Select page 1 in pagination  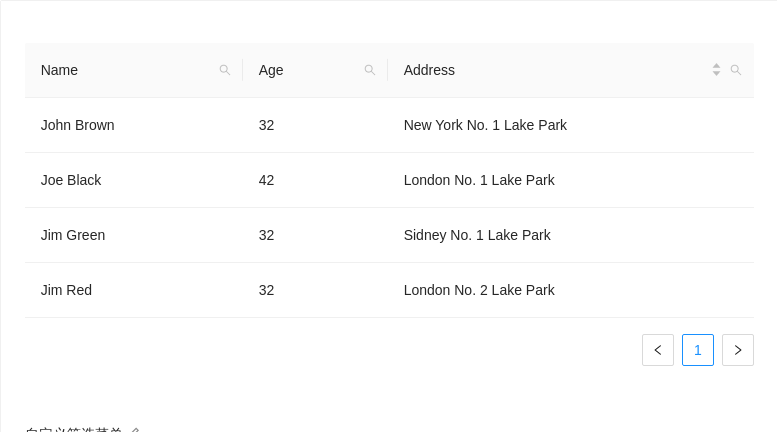coord(698,350)
